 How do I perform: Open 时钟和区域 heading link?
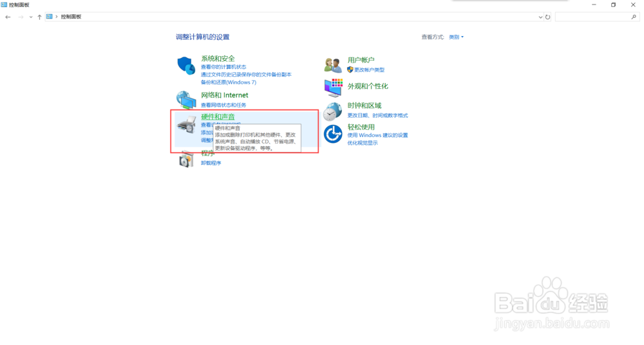pos(365,106)
